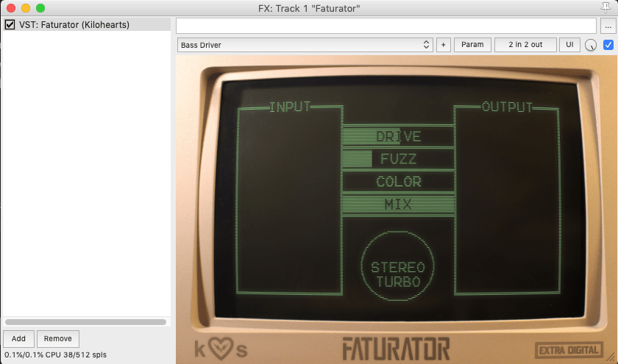Open the Param menu button
Screen dimensions: 618x364
click(472, 45)
